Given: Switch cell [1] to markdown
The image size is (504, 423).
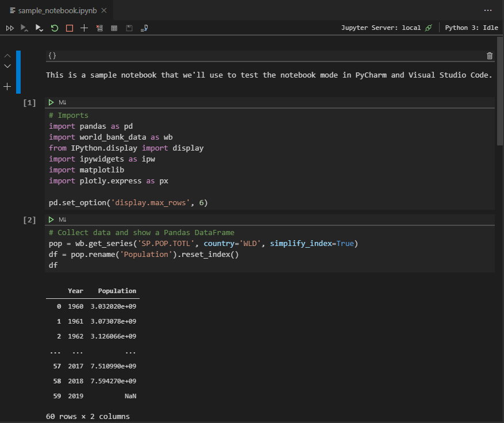Looking at the screenshot, I should click(x=63, y=102).
